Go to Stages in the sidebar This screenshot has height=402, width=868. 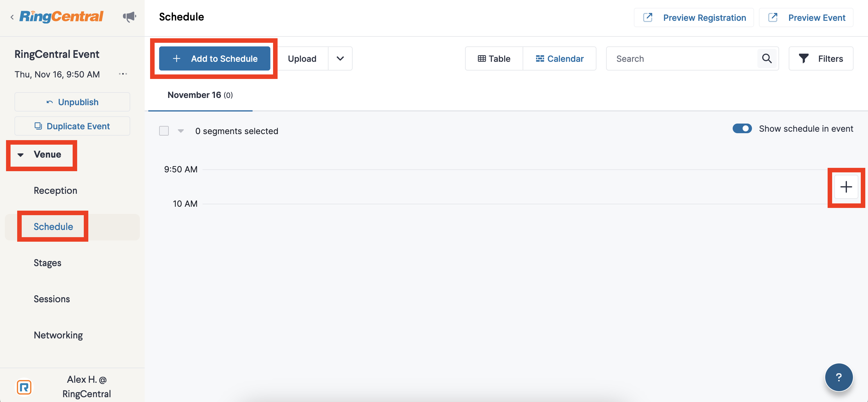[x=48, y=263]
